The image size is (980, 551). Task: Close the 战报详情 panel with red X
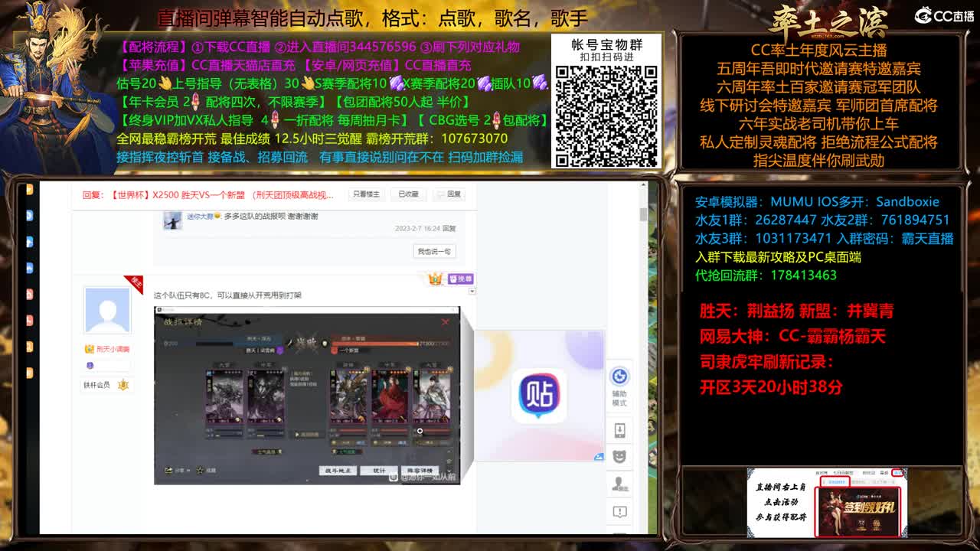[x=446, y=322]
